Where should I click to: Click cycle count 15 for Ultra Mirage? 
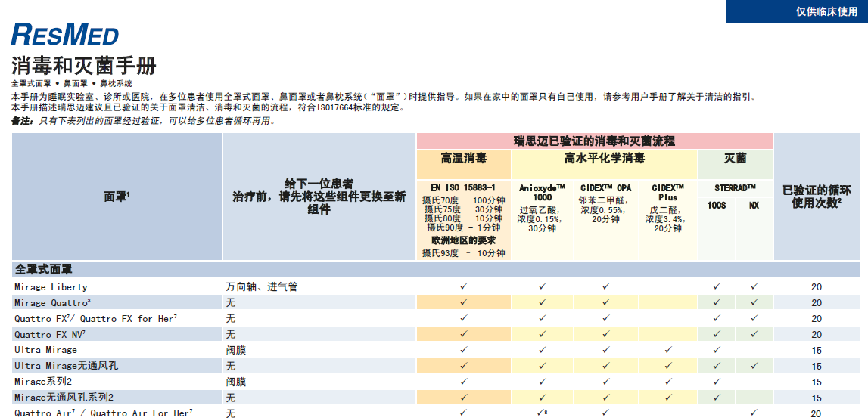tap(817, 351)
